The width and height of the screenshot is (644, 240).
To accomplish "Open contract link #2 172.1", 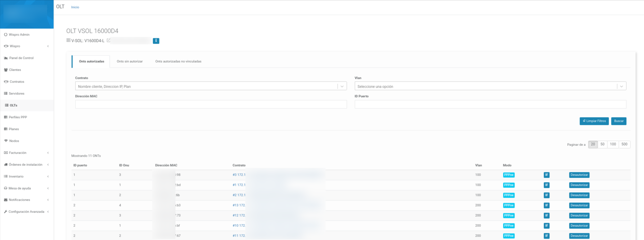I will click(239, 195).
